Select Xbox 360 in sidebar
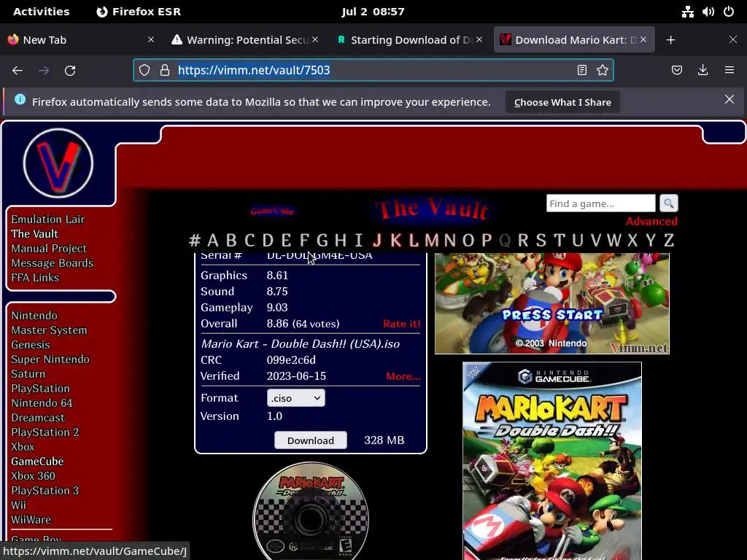Image resolution: width=747 pixels, height=560 pixels. (x=33, y=476)
